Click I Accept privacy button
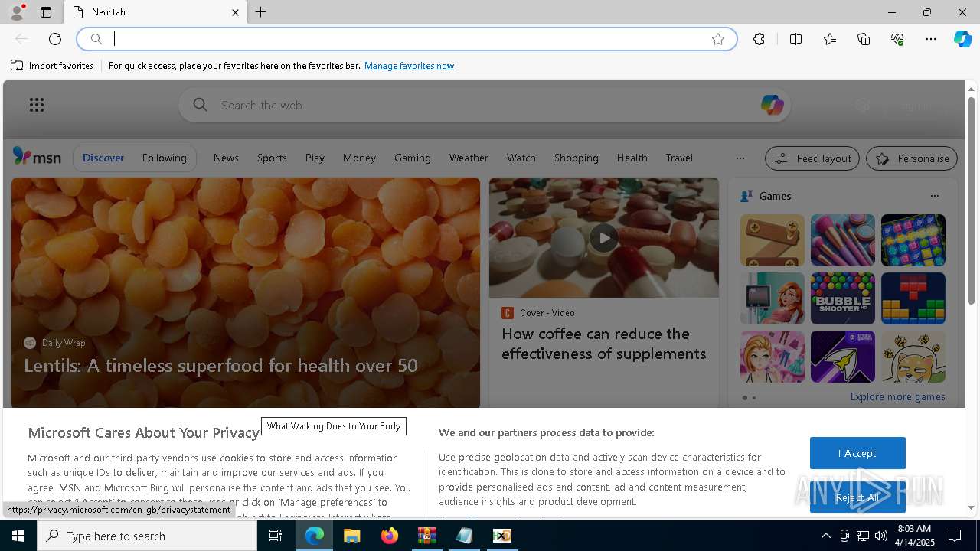 [857, 453]
